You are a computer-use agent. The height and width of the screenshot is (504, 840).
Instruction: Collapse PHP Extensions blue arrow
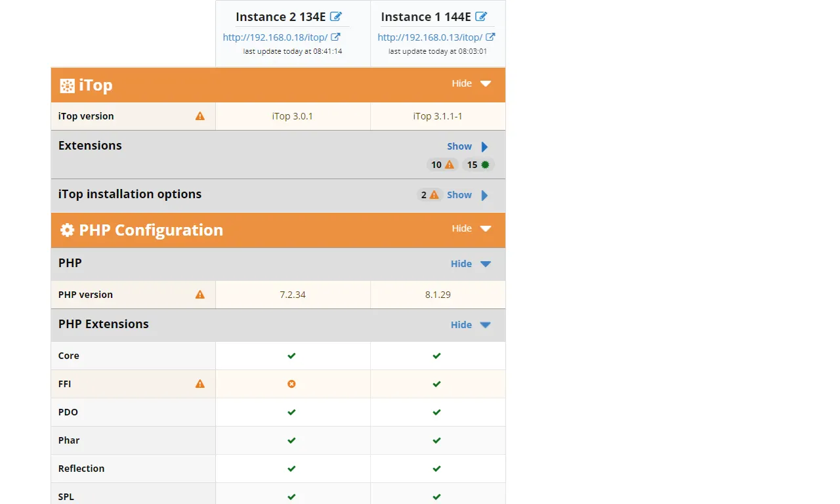click(486, 325)
